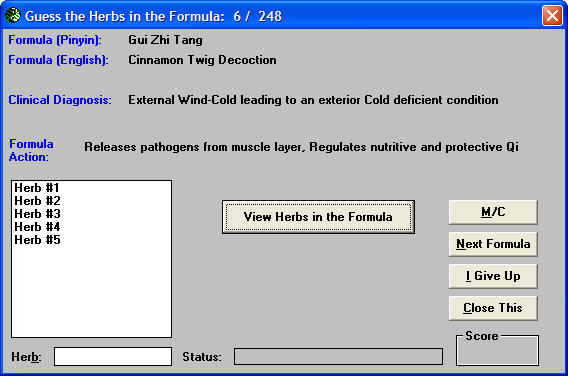This screenshot has width=568, height=376.
Task: Click the Gui Zhi Tang formula name
Action: coord(165,40)
